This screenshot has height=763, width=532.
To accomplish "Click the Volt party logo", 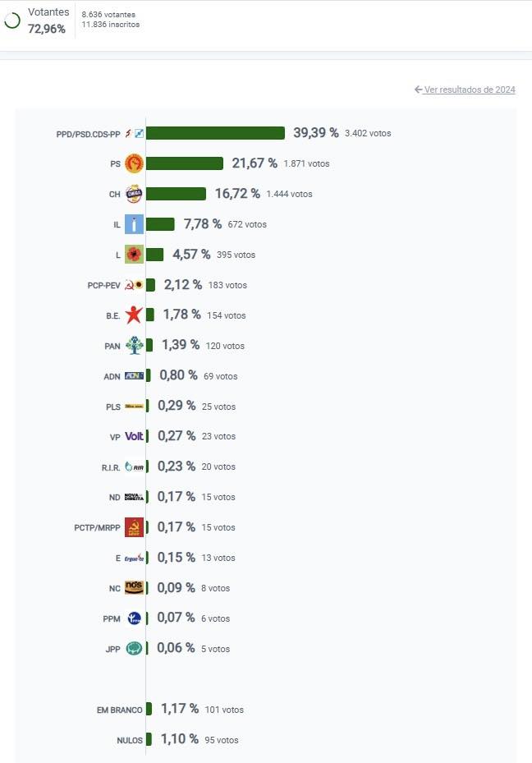I will [x=134, y=436].
